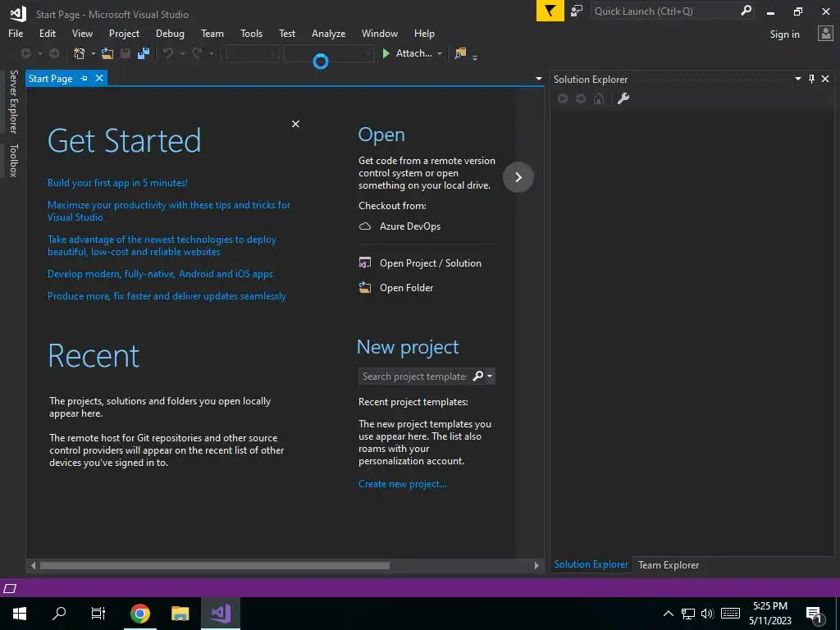This screenshot has width=840, height=630.
Task: Open the Server Explorer side tab
Action: [13, 101]
